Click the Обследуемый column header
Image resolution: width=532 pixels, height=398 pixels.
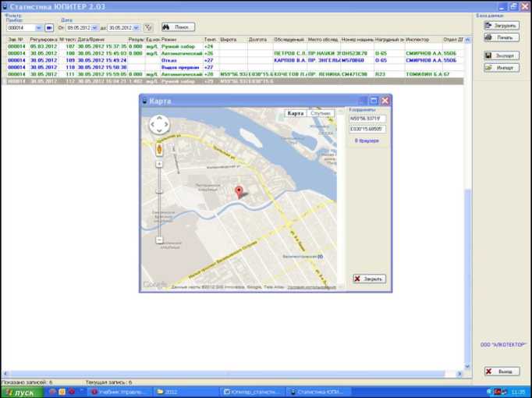pyautogui.click(x=289, y=40)
